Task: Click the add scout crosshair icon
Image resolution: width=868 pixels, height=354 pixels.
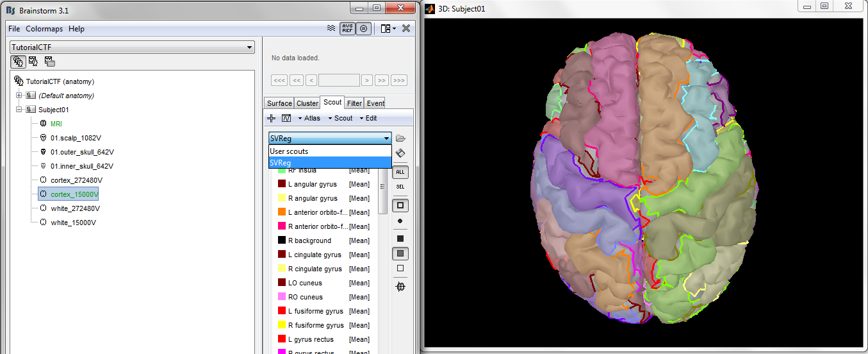Action: tap(271, 118)
